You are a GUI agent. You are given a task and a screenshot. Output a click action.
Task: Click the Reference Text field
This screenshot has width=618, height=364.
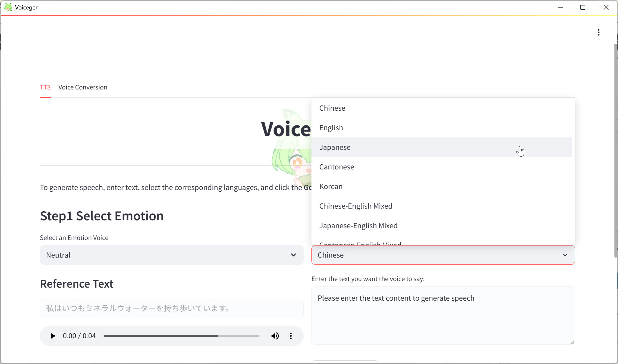[x=171, y=308]
